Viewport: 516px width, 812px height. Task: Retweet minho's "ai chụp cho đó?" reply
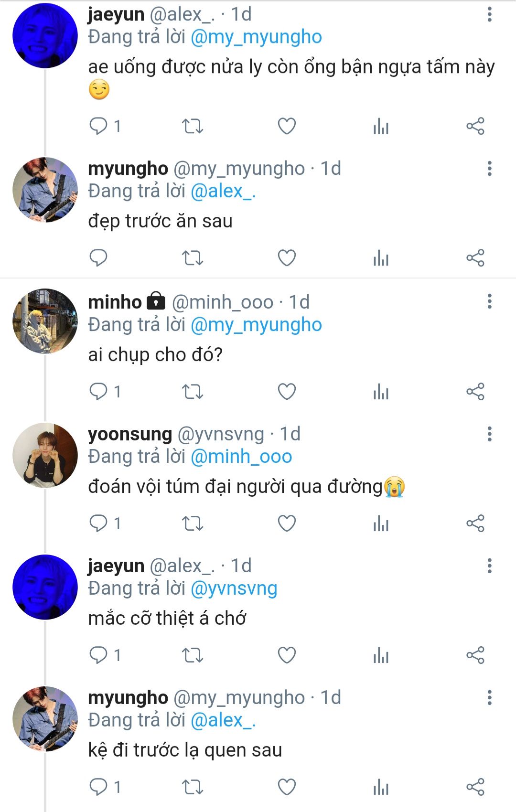click(x=193, y=392)
